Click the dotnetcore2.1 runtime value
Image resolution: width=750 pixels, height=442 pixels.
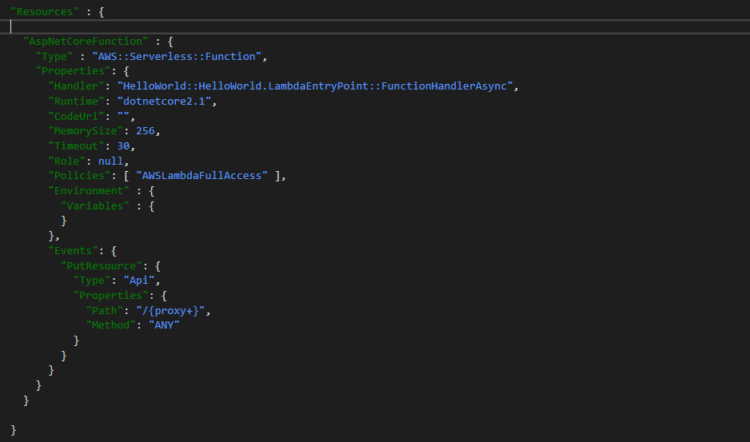point(164,101)
